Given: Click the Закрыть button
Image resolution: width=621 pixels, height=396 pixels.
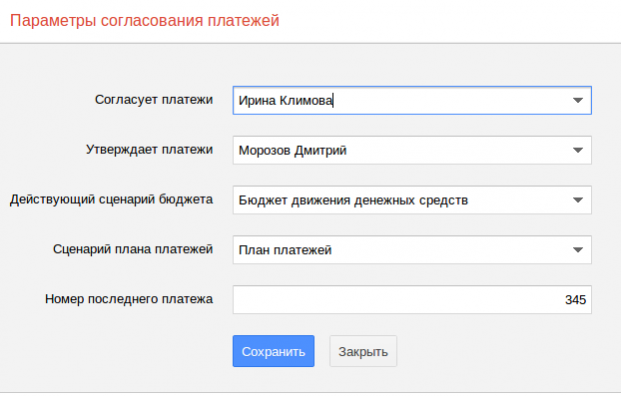Looking at the screenshot, I should [x=363, y=351].
